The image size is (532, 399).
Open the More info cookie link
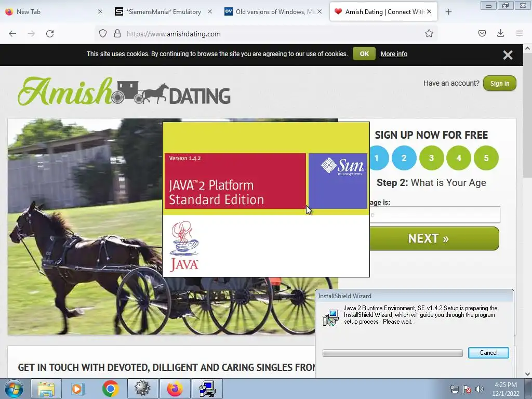(394, 54)
